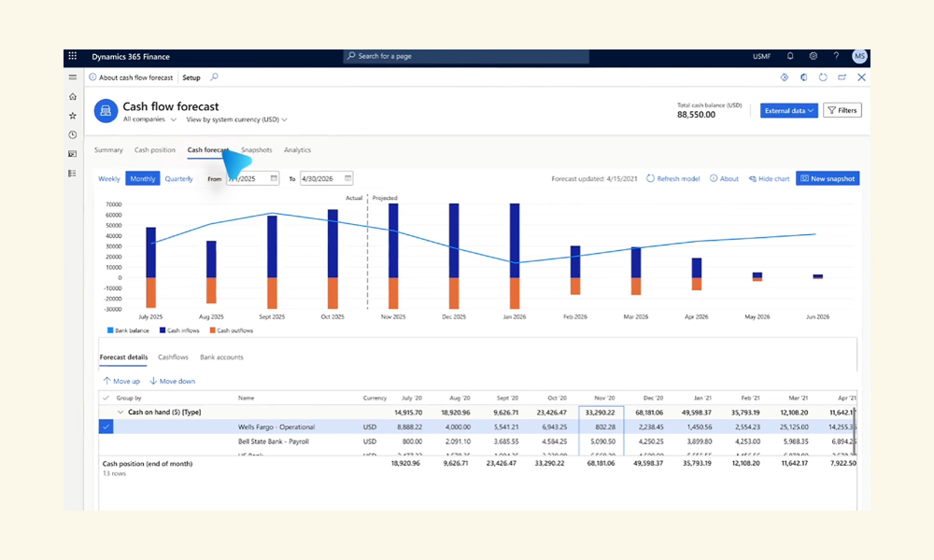This screenshot has width=934, height=560.
Task: Click the personalize diamond icon
Action: click(x=785, y=77)
